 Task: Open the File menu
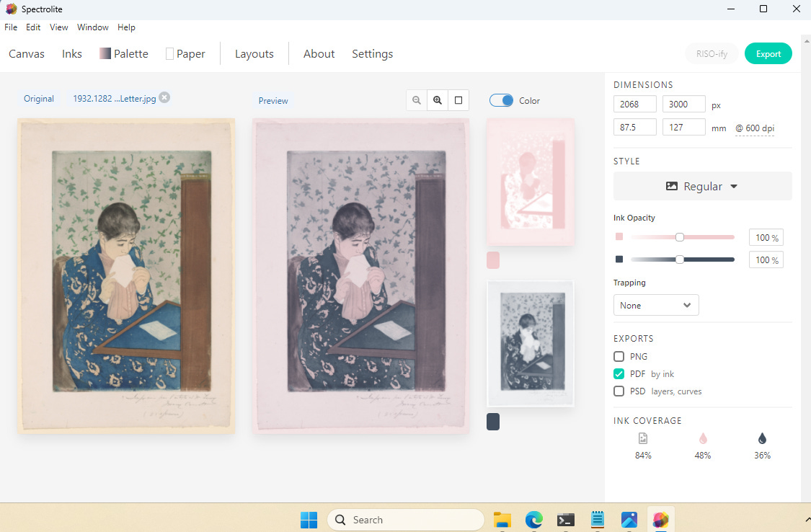pos(11,27)
